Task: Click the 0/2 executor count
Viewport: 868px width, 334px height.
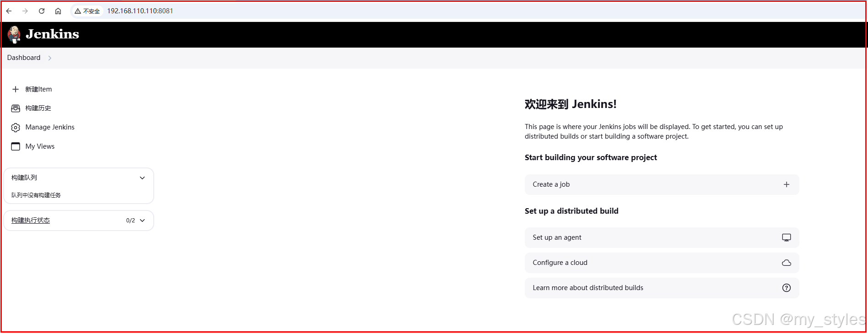Action: [130, 221]
